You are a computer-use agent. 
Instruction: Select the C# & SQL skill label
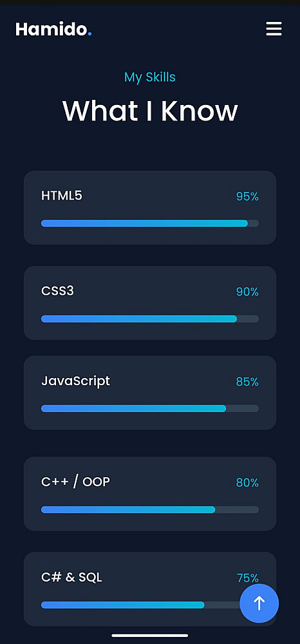click(x=71, y=578)
